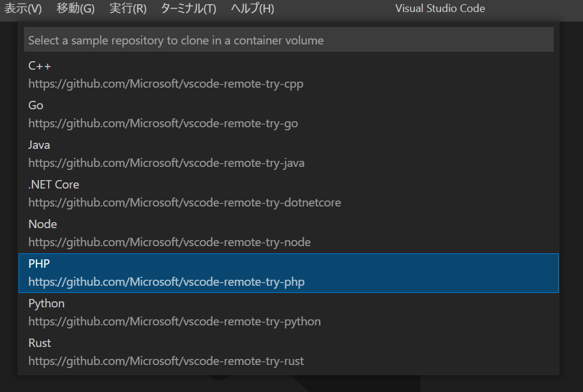This screenshot has width=583, height=392.
Task: Select the C++ sample repository
Action: 289,75
